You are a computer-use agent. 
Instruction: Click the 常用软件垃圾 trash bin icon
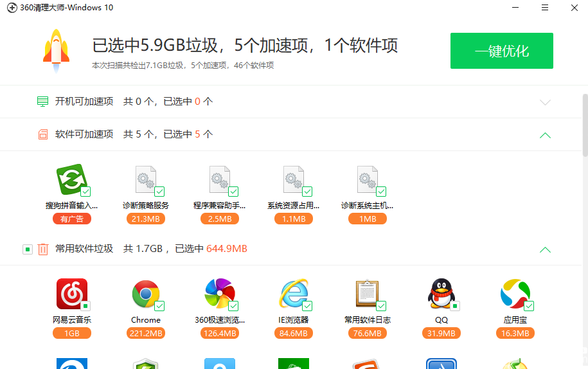[x=43, y=249]
